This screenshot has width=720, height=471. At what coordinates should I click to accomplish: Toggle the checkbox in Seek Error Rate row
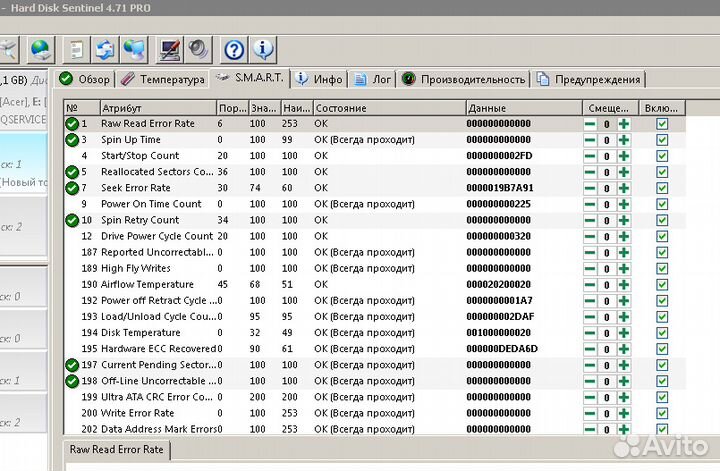coord(662,188)
